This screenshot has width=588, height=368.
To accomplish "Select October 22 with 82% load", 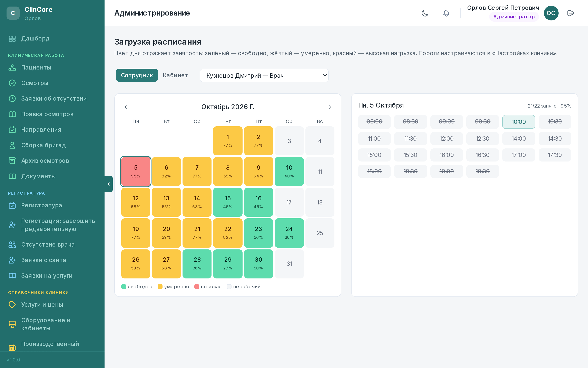I will pos(228,233).
